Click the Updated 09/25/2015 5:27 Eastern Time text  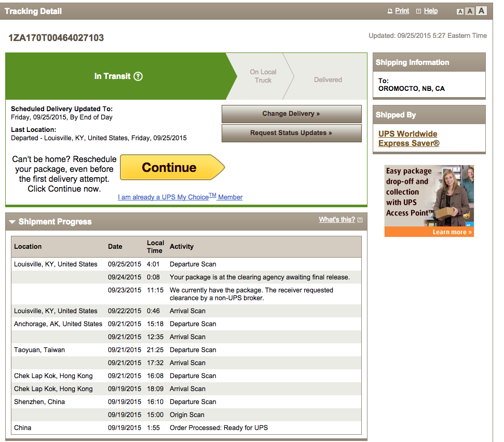pos(428,35)
